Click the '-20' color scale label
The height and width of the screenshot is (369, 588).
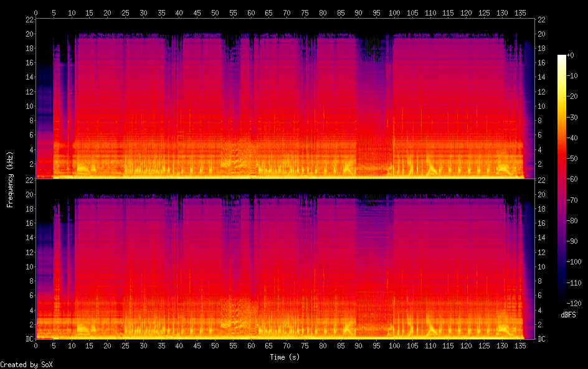pyautogui.click(x=572, y=96)
